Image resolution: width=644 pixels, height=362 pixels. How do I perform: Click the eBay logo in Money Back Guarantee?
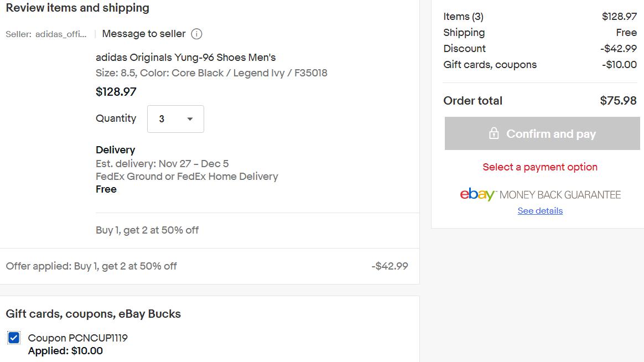click(x=477, y=194)
